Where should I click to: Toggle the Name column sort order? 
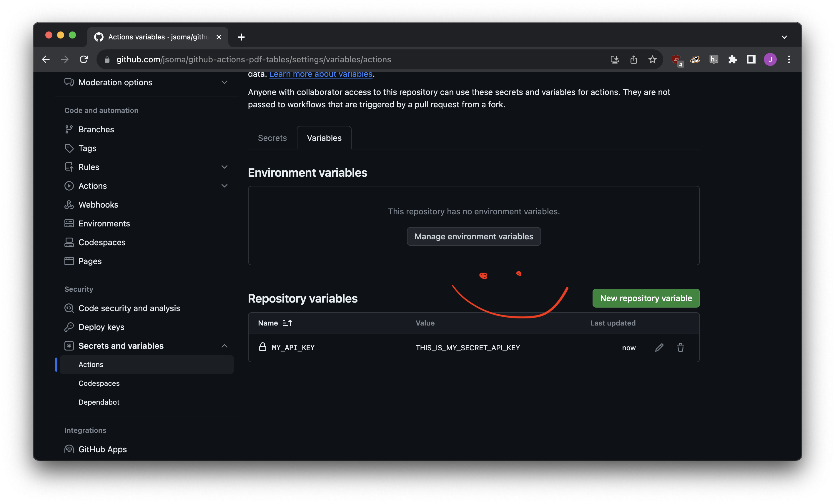tap(287, 323)
